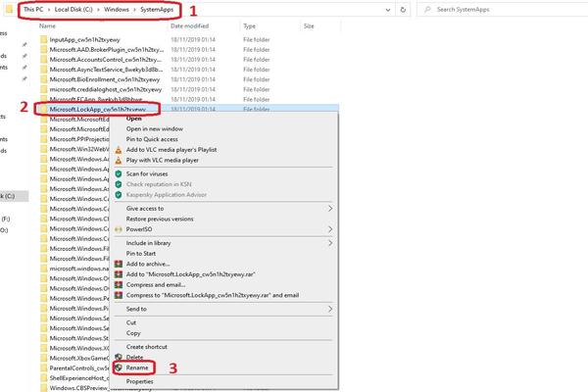Choose Add to VLC media player's Playlist
The width and height of the screenshot is (588, 392).
tap(171, 150)
